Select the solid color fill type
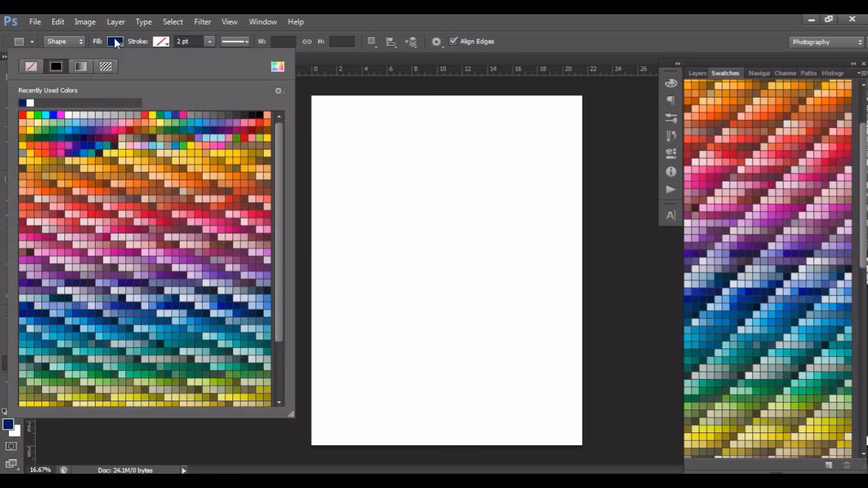Screen dimensions: 868x488 [55, 66]
